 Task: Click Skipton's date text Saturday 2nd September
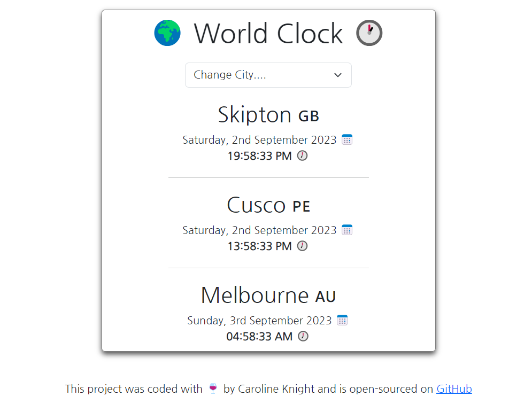click(259, 139)
